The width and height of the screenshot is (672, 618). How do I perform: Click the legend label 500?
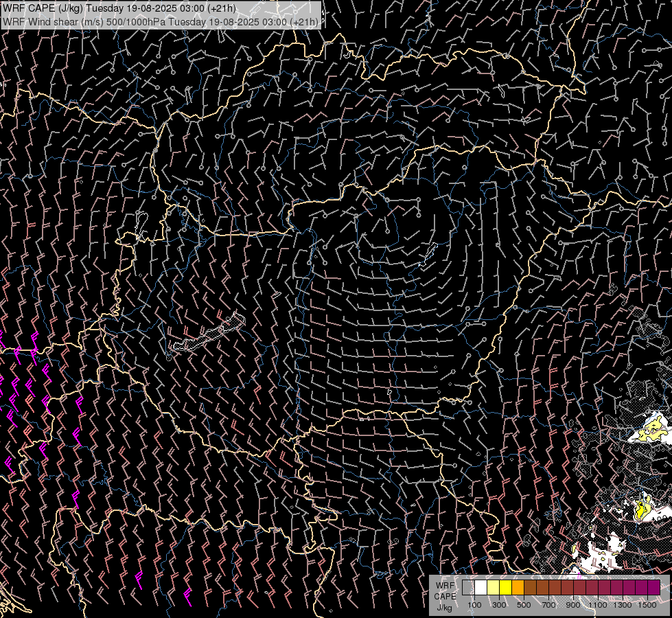pyautogui.click(x=524, y=605)
